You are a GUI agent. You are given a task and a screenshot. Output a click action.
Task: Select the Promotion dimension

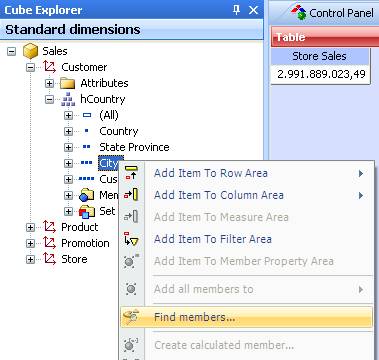coord(85,243)
